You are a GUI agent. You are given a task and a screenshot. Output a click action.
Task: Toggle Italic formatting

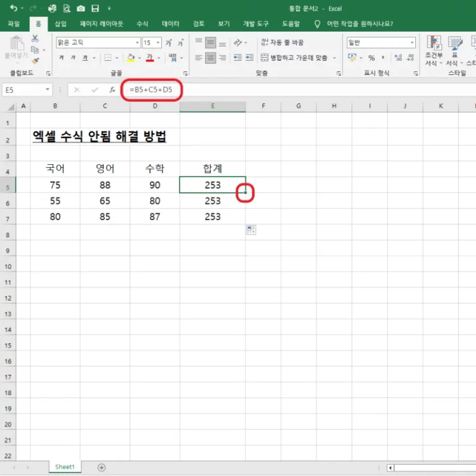73,58
